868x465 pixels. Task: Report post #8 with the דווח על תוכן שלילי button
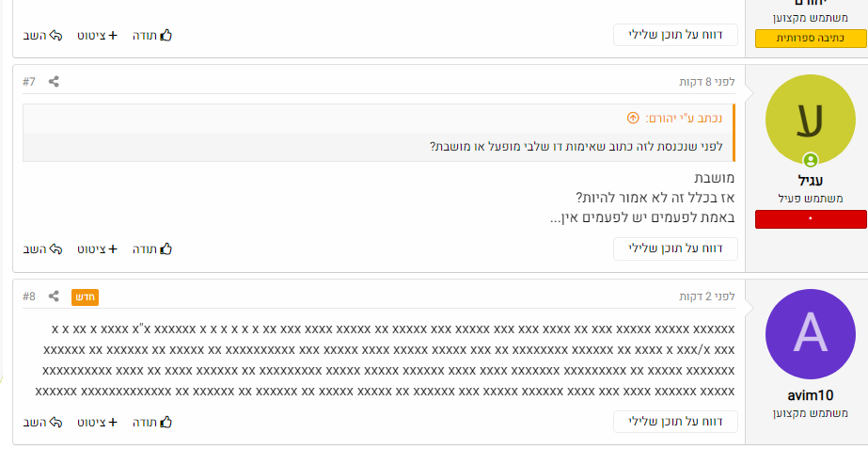pos(675,422)
